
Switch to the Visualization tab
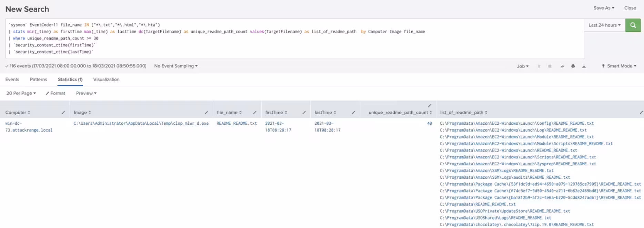[106, 80]
